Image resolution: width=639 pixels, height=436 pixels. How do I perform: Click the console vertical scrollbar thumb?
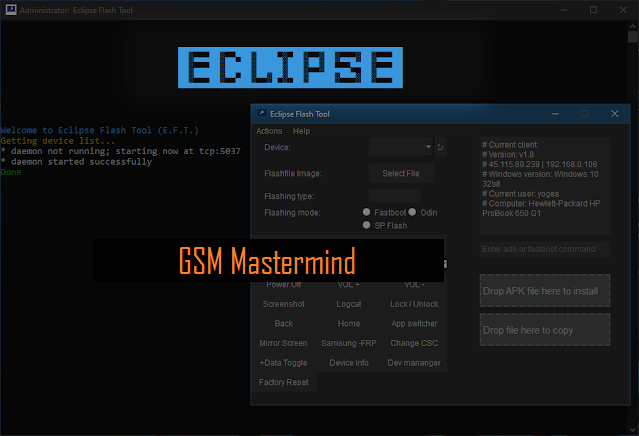pyautogui.click(x=633, y=37)
